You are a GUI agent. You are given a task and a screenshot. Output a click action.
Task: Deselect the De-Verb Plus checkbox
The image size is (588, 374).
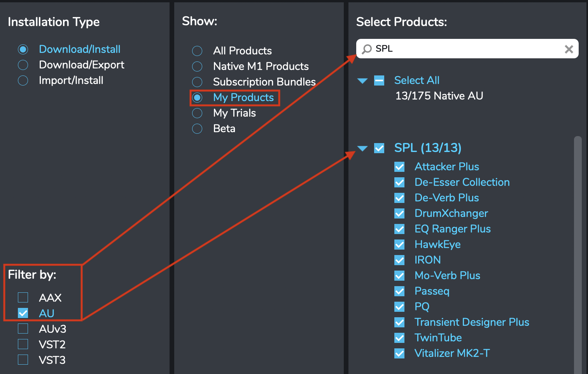(x=399, y=198)
